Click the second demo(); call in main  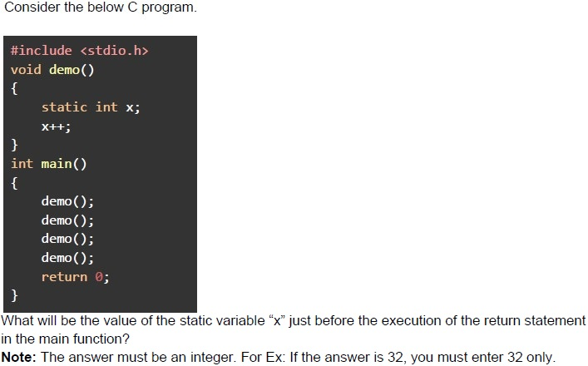(x=67, y=220)
